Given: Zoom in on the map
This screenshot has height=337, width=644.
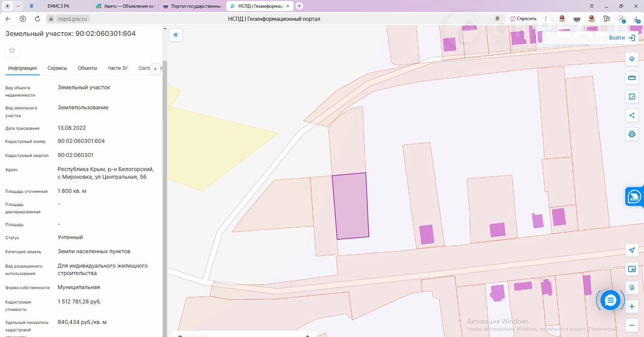Looking at the screenshot, I should pos(632,306).
